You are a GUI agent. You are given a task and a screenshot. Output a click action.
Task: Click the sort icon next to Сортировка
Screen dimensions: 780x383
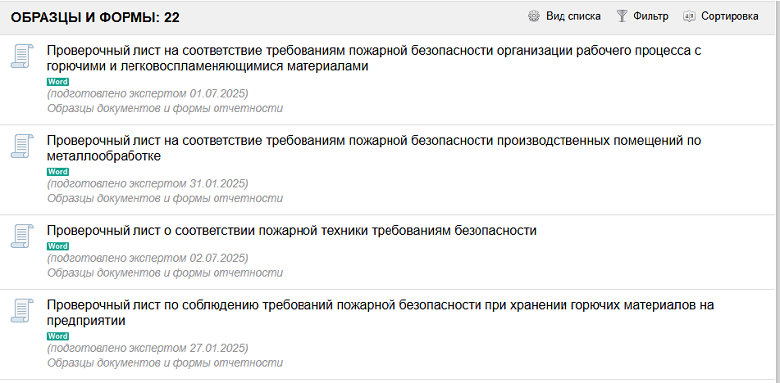[x=689, y=16]
